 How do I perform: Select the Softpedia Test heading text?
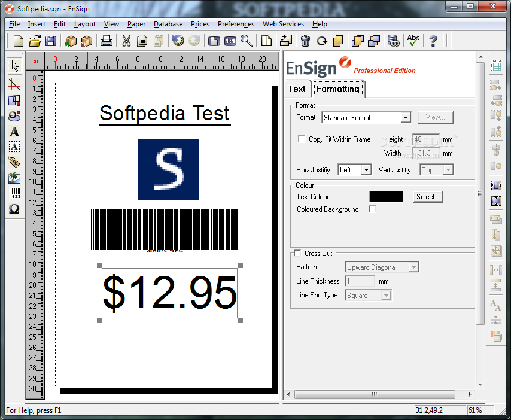point(165,114)
